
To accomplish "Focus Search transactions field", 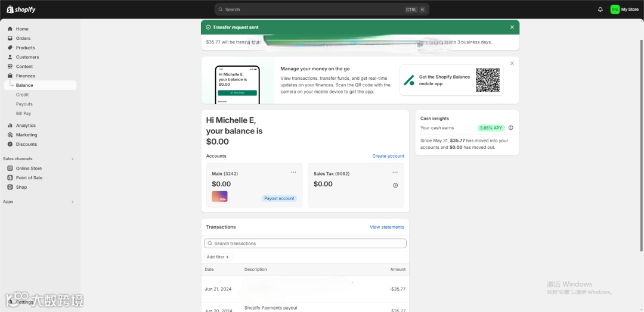I will point(305,244).
